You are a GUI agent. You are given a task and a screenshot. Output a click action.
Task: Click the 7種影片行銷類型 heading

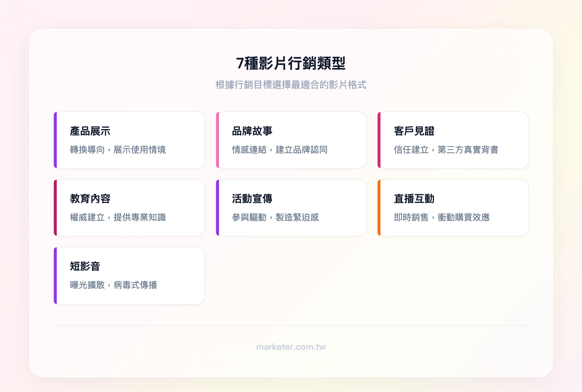point(291,63)
